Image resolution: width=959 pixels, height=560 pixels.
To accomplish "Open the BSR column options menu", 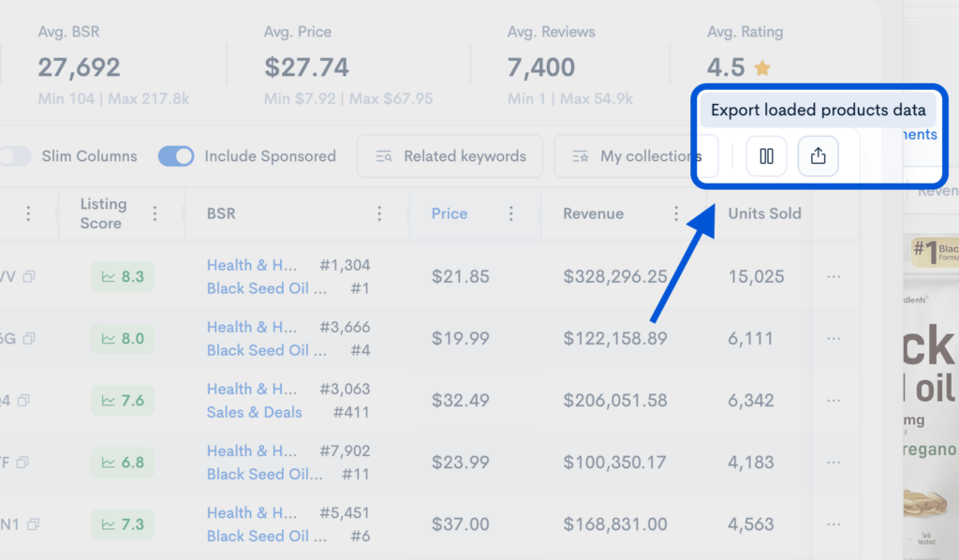I will (379, 214).
